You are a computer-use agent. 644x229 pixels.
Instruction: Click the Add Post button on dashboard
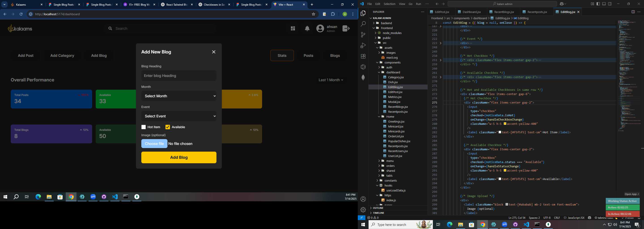26,55
